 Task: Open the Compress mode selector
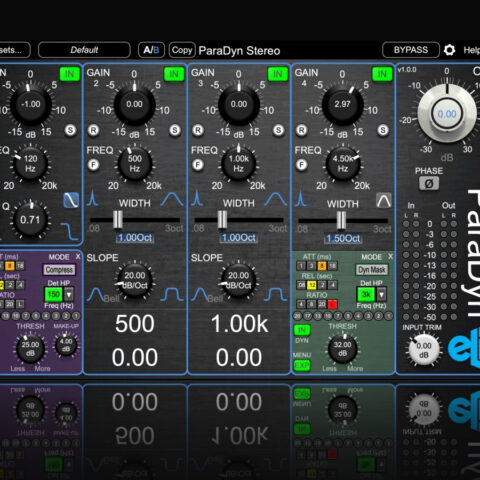point(59,270)
